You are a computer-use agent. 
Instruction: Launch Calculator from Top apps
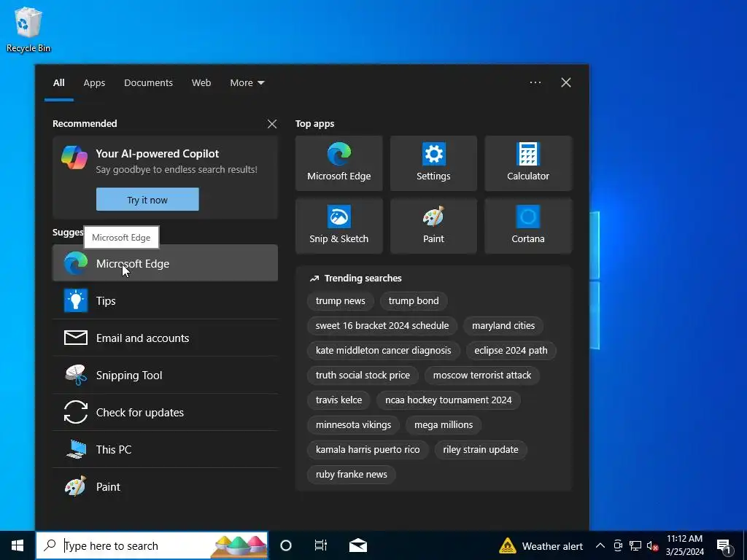coord(528,163)
